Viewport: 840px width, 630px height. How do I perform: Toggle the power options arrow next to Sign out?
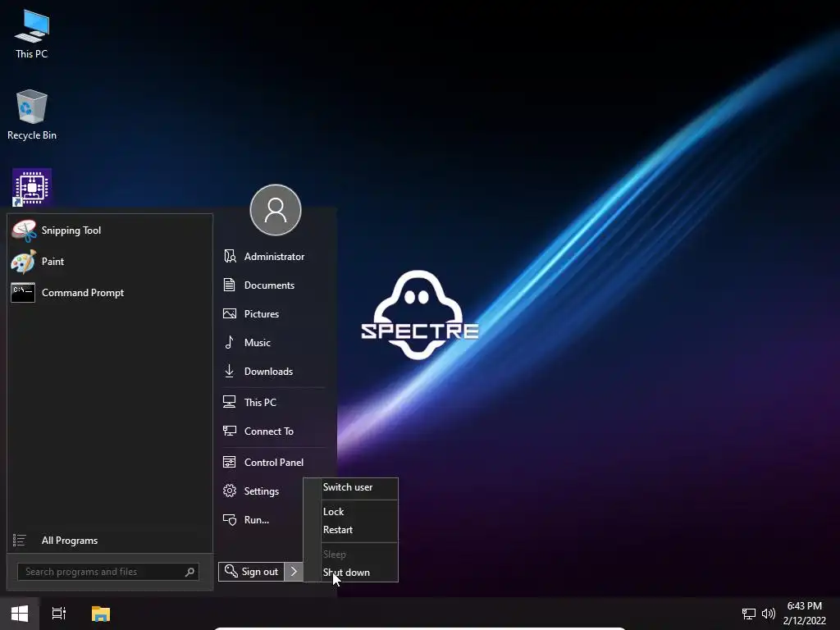(x=294, y=572)
